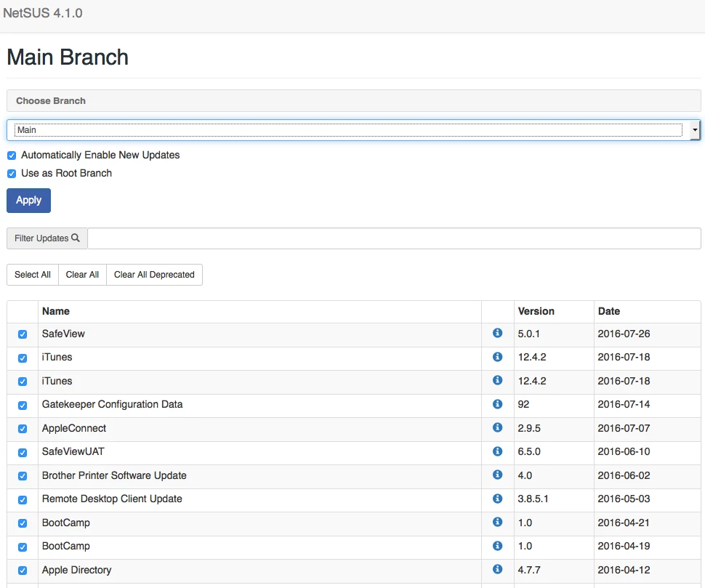This screenshot has height=588, width=705.
Task: Toggle Automatically Enable New Updates checkbox
Action: pos(12,156)
